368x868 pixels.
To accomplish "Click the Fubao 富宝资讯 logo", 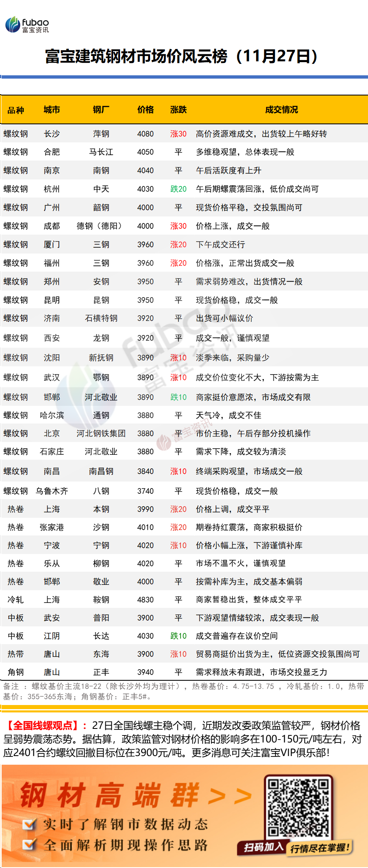I will (27, 25).
